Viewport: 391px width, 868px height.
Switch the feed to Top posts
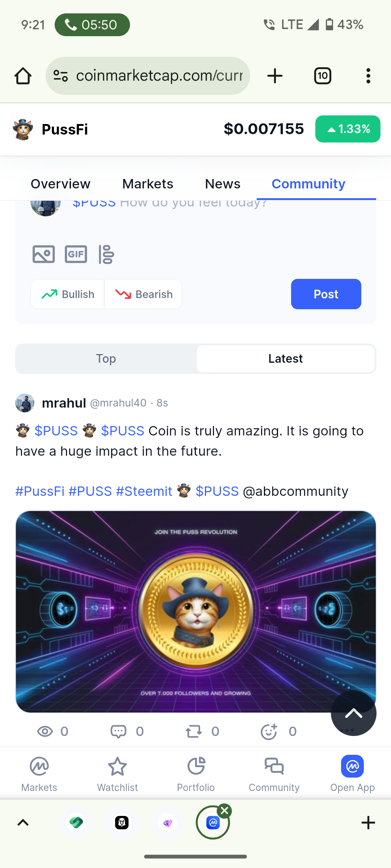pos(106,359)
